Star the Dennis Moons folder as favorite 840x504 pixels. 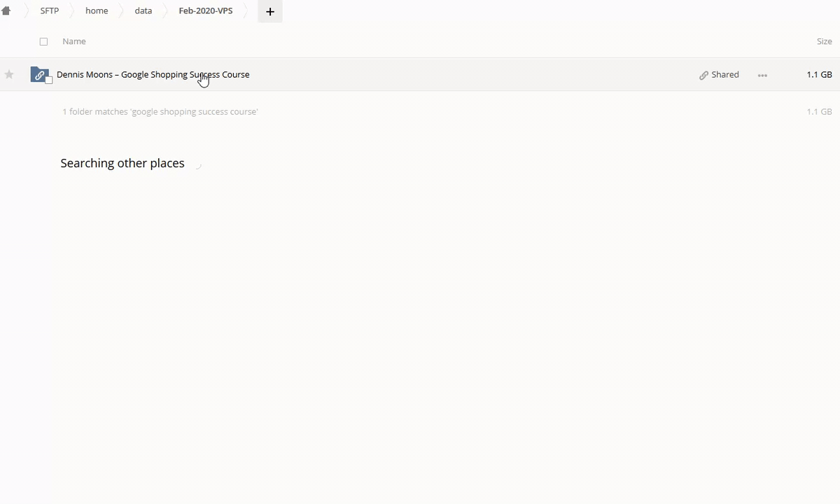pos(9,74)
